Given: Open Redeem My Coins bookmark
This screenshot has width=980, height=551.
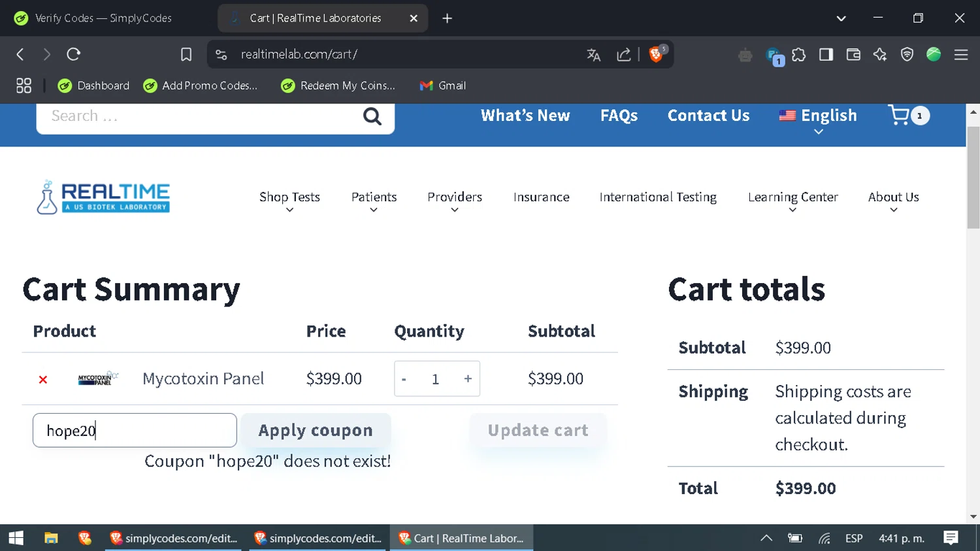Looking at the screenshot, I should (338, 86).
